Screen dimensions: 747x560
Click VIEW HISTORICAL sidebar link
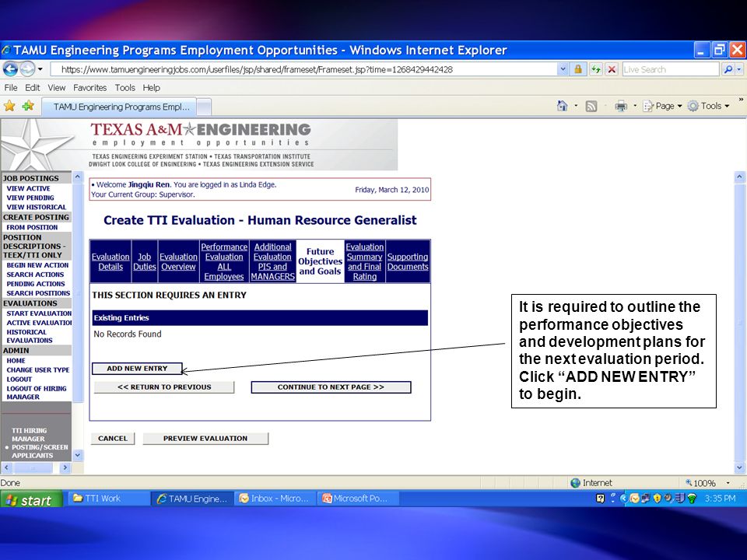[x=37, y=207]
